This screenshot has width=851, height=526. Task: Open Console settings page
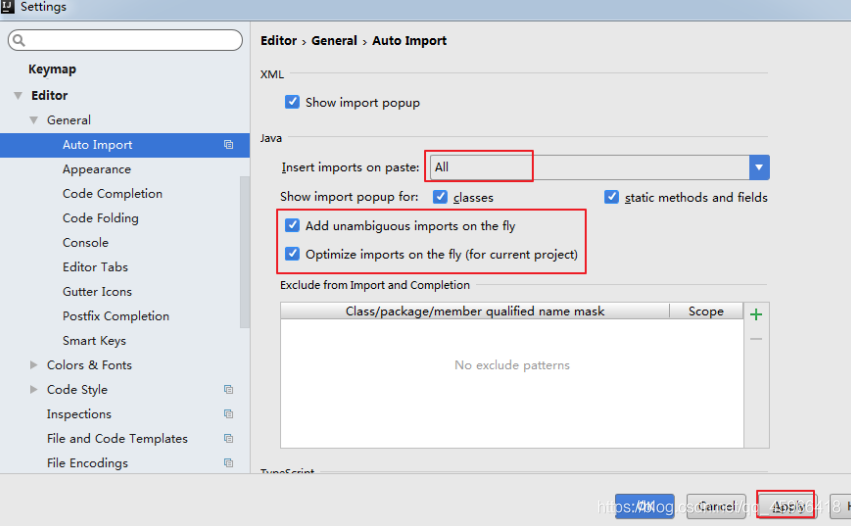point(85,243)
